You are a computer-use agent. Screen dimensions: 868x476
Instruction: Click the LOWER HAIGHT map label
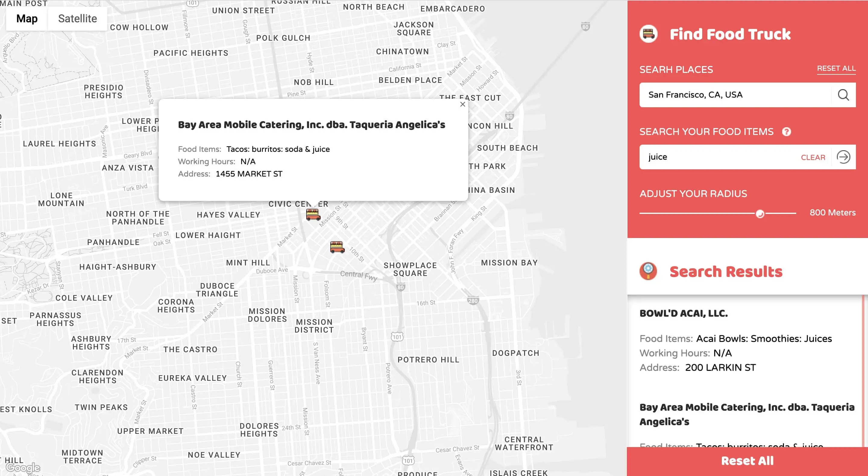pos(208,235)
